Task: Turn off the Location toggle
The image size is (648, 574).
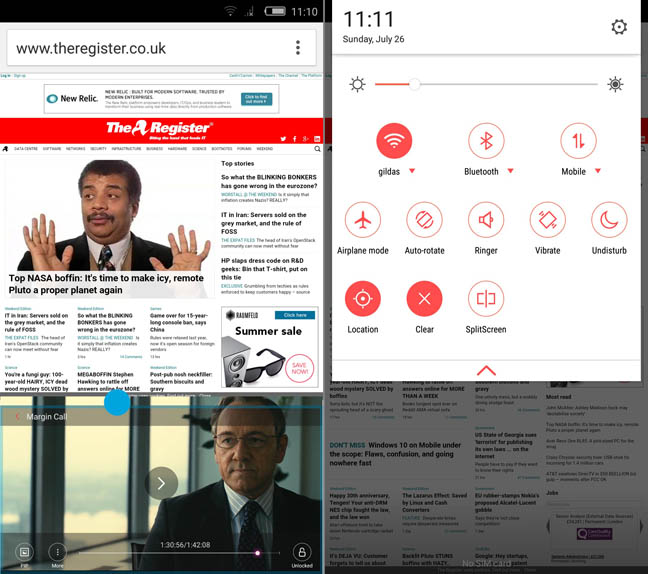Action: pyautogui.click(x=363, y=298)
